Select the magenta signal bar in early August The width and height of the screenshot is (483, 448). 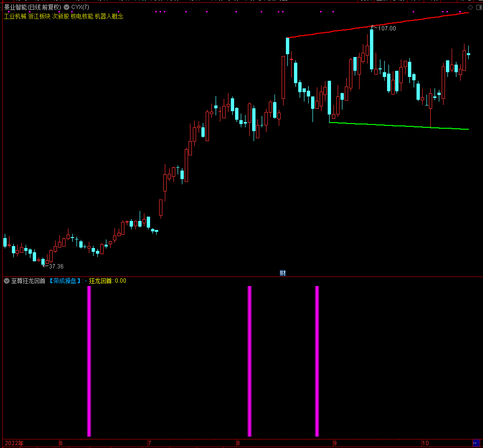[x=249, y=361]
